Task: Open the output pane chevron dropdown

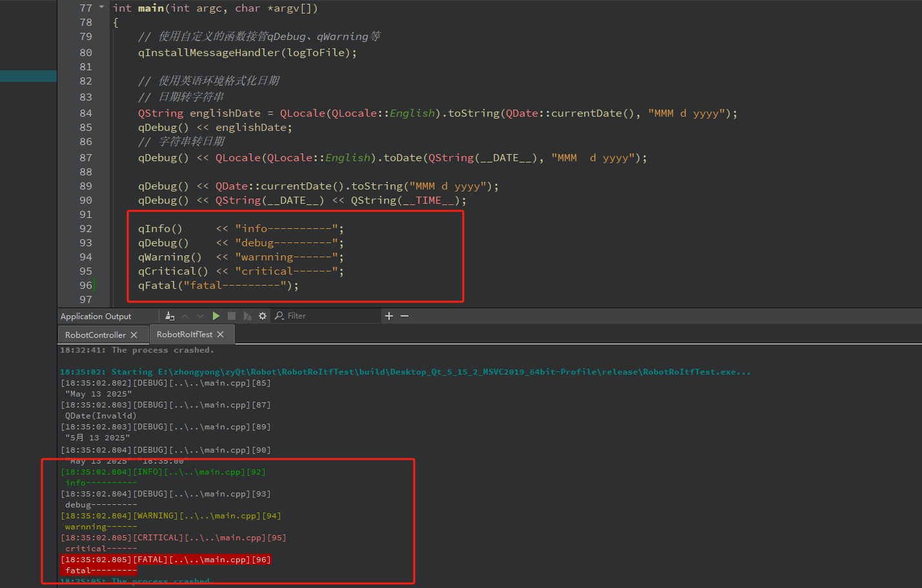Action: point(199,316)
